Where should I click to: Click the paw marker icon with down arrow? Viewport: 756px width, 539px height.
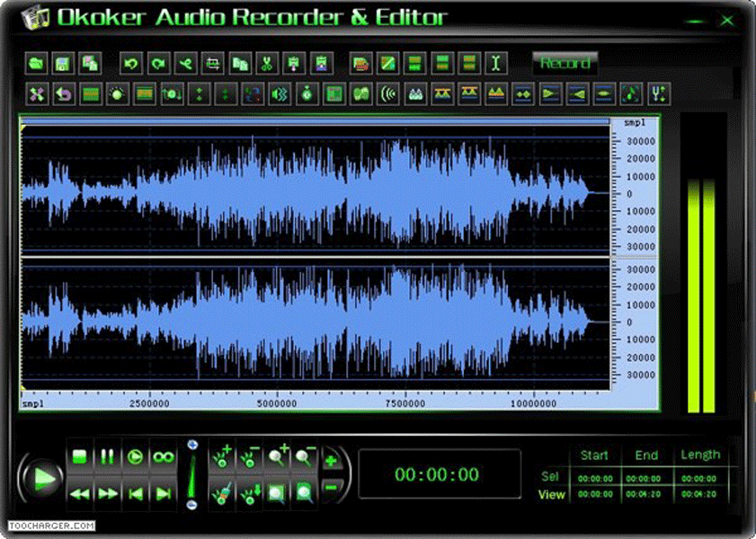[250, 494]
